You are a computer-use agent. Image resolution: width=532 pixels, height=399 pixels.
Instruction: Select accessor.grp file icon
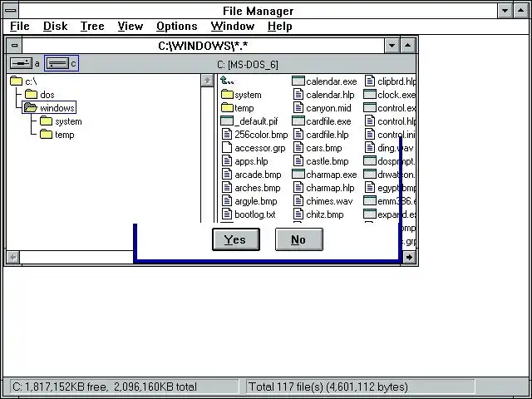[x=227, y=148]
